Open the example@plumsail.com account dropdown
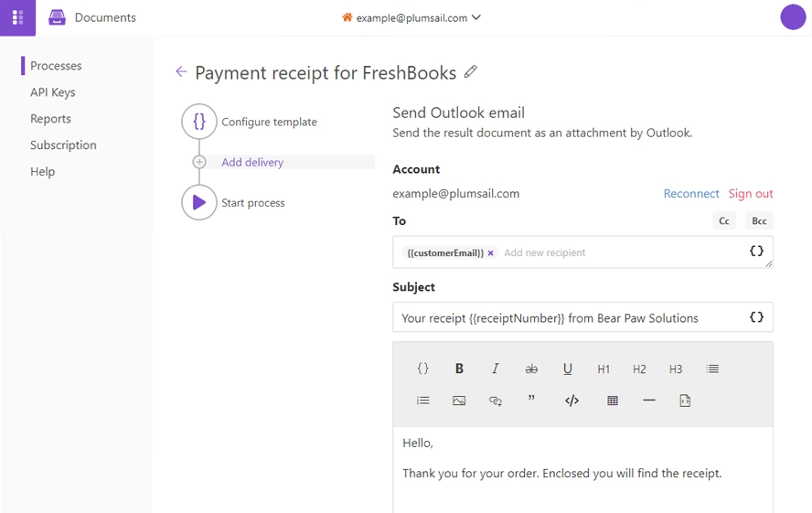Image resolution: width=812 pixels, height=513 pixels. (411, 17)
